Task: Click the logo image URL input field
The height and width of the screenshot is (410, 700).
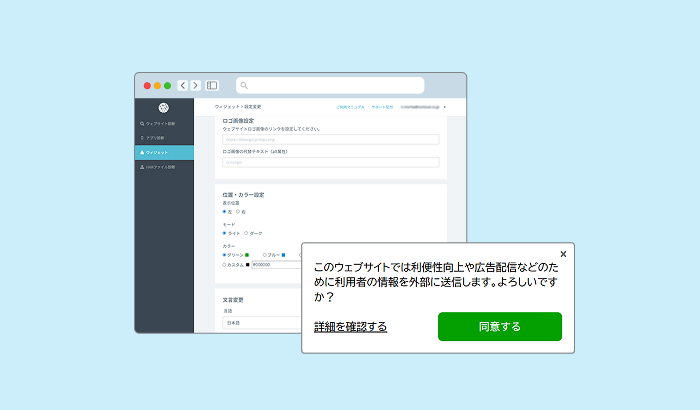Action: pyautogui.click(x=330, y=140)
